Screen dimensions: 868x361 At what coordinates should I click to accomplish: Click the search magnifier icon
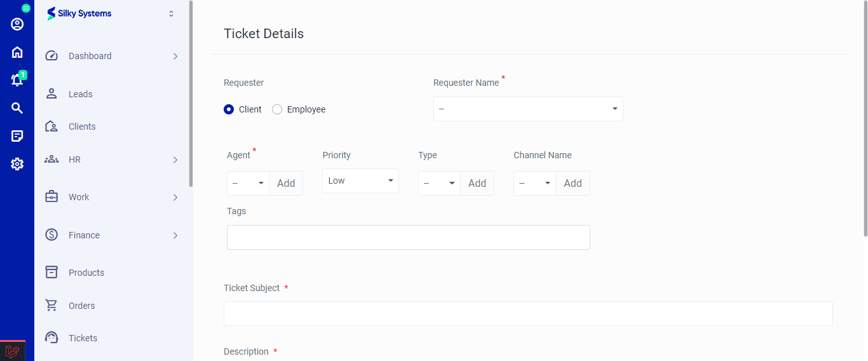point(17,108)
